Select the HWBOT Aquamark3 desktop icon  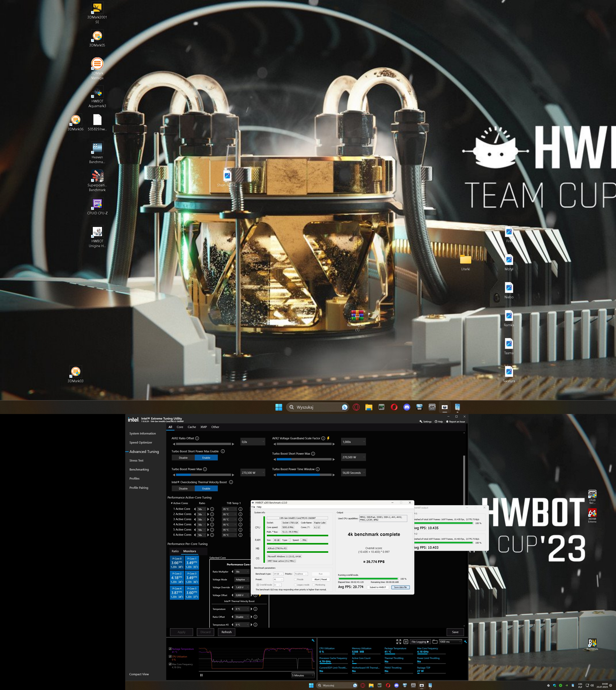coord(97,97)
